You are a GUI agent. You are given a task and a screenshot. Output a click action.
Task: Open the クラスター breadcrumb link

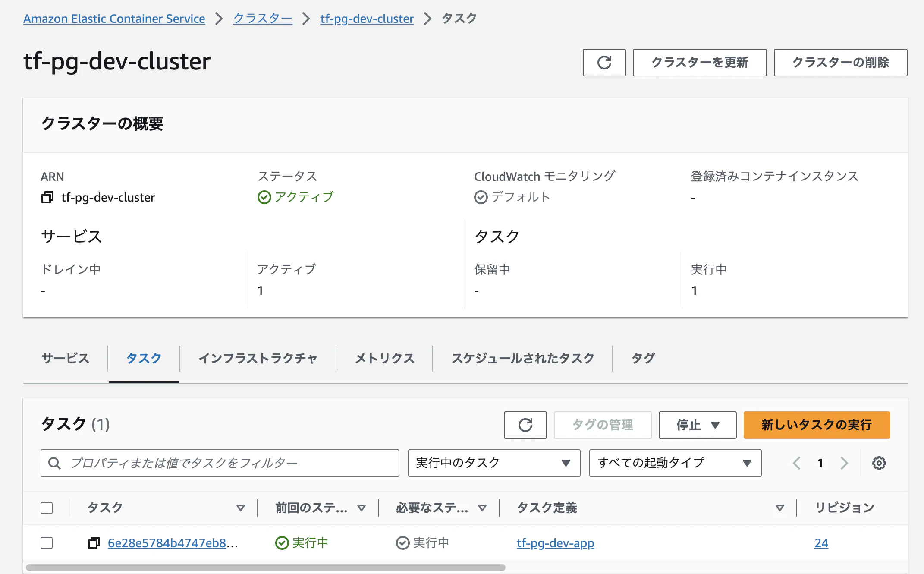point(263,19)
